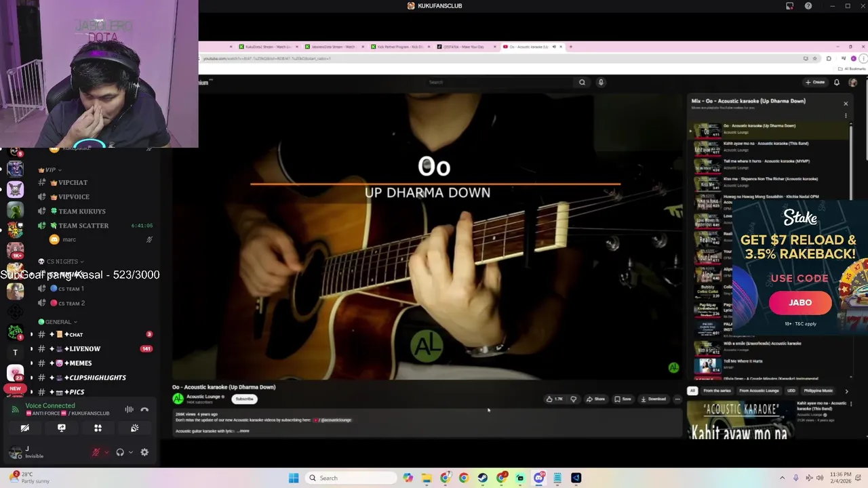The height and width of the screenshot is (488, 868).
Task: Open Discord activities launcher icon
Action: point(98,428)
